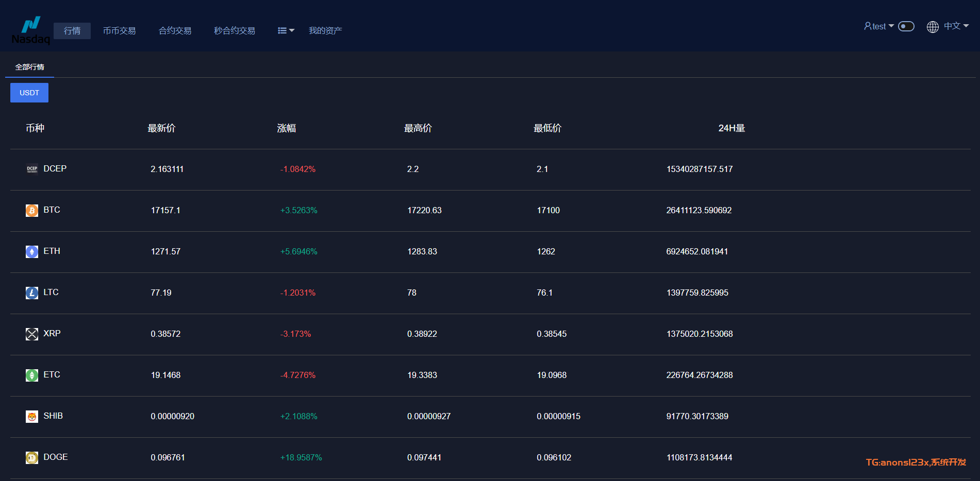
Task: Click ETH change +5.6946%
Action: 299,251
